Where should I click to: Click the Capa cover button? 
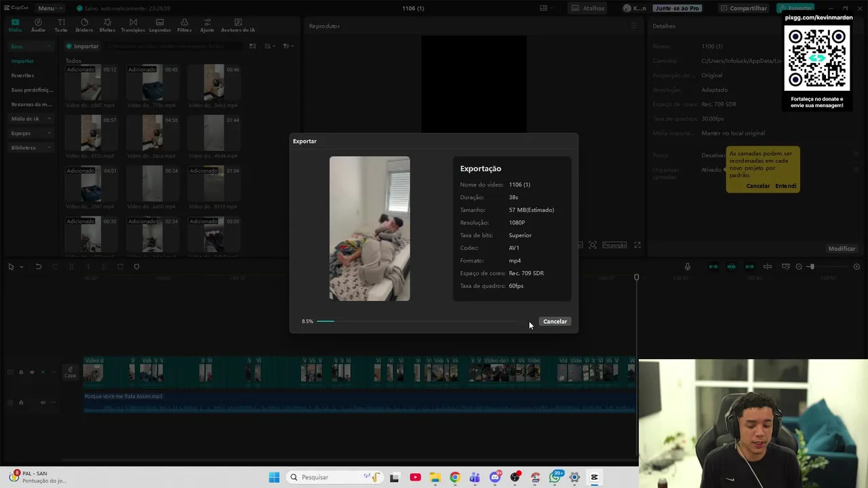tap(70, 373)
